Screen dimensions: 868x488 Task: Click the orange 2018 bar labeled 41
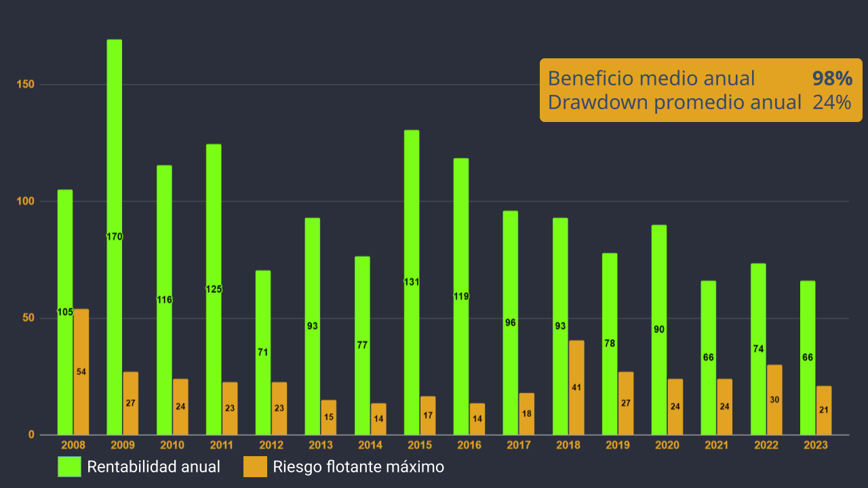point(576,387)
